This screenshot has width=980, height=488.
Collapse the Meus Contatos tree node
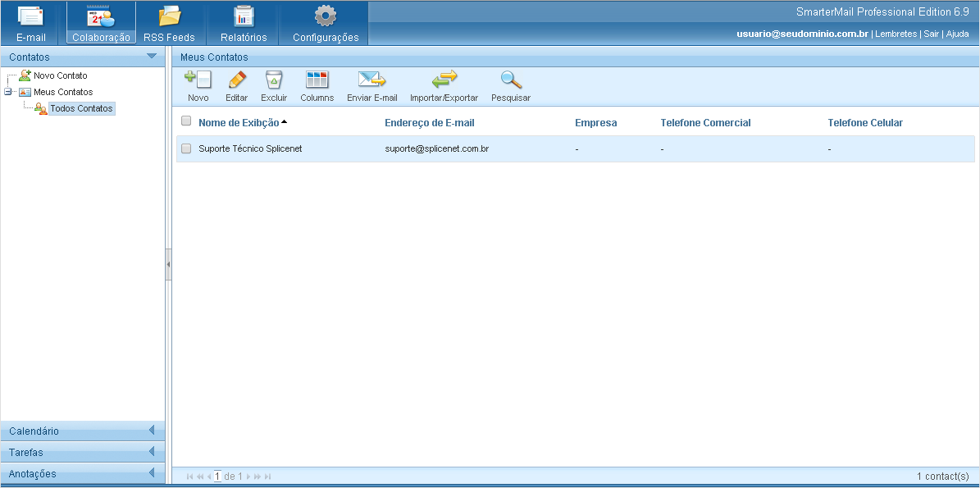pos(7,92)
